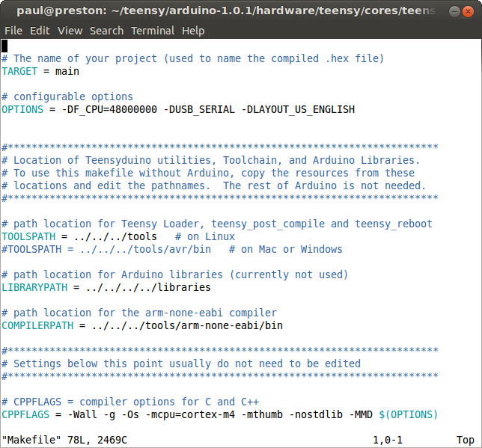Open the Help menu
482x448 pixels.
[193, 31]
